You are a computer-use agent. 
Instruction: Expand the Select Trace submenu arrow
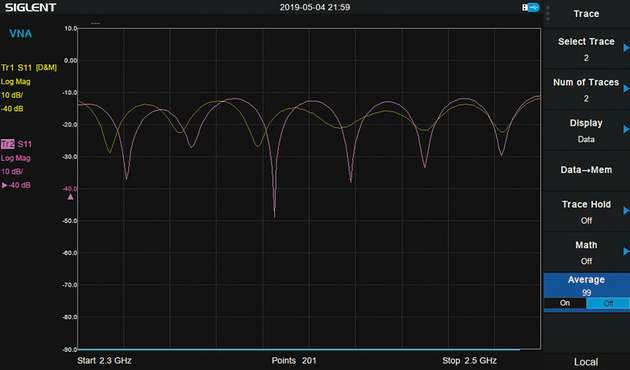point(626,48)
